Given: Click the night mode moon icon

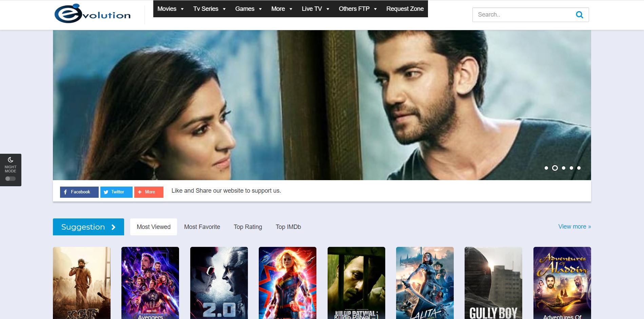Looking at the screenshot, I should [11, 159].
